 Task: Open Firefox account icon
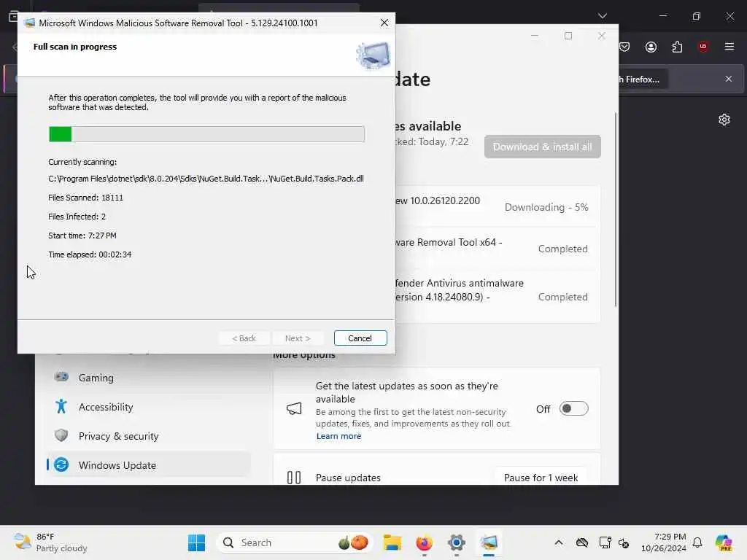(651, 47)
